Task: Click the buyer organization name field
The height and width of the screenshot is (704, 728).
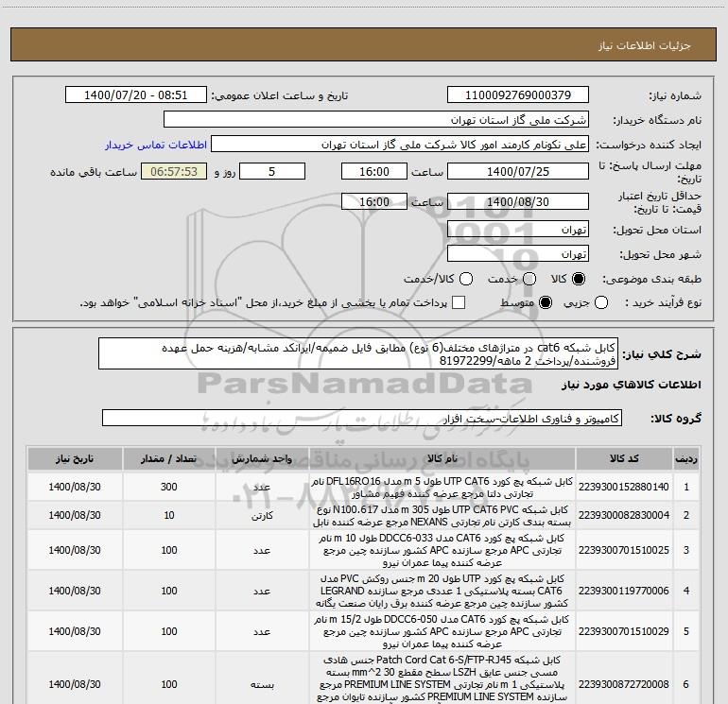Action: tap(376, 120)
